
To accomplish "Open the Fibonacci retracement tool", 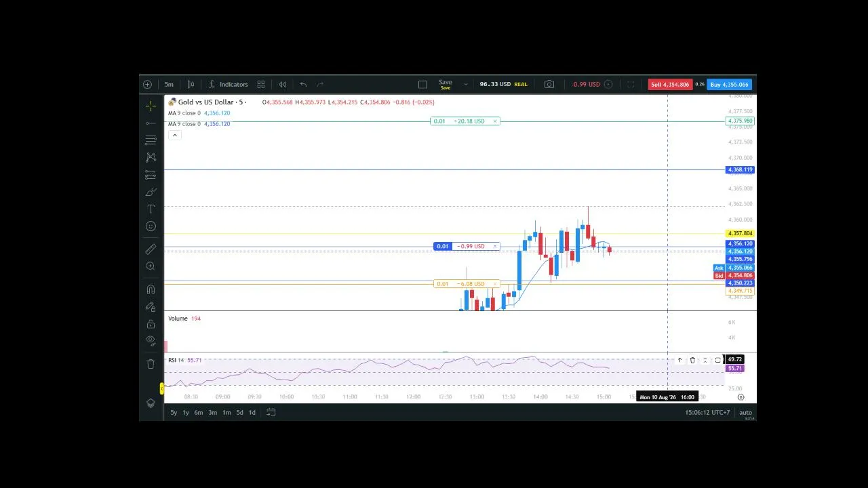I will pos(151,140).
